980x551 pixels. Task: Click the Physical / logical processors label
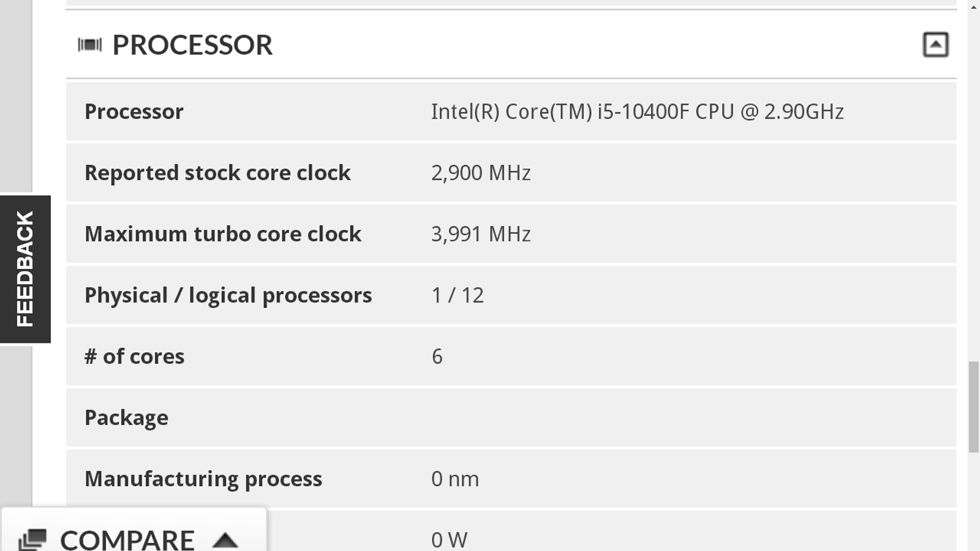tap(228, 295)
